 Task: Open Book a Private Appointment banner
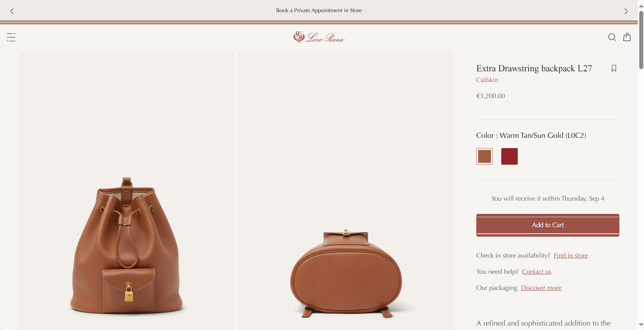(x=319, y=10)
